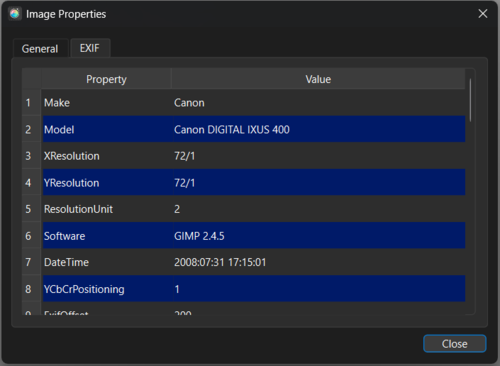Screen dimensions: 500x366
Task: Select the GIMP 2.4.5 value cell
Action: tap(319, 236)
